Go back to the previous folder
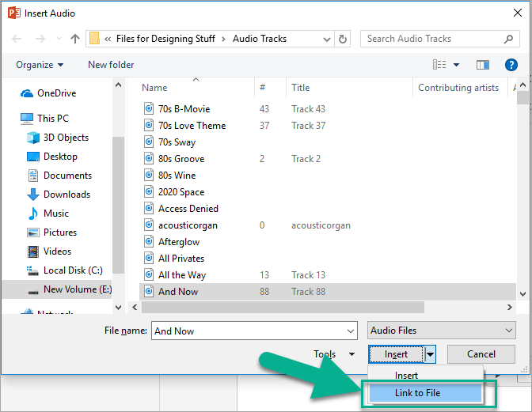The image size is (532, 412). tap(17, 39)
